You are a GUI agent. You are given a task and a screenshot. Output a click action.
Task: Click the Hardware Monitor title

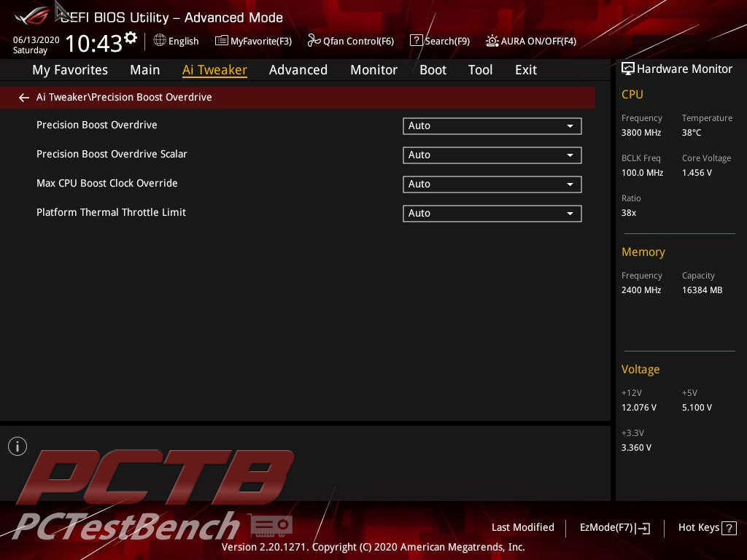(x=684, y=69)
